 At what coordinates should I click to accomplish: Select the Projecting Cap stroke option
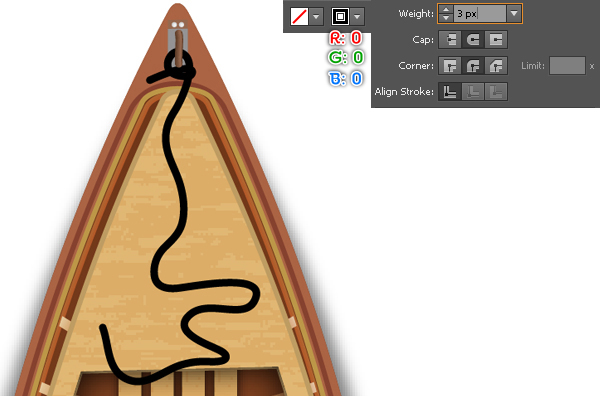(x=496, y=40)
